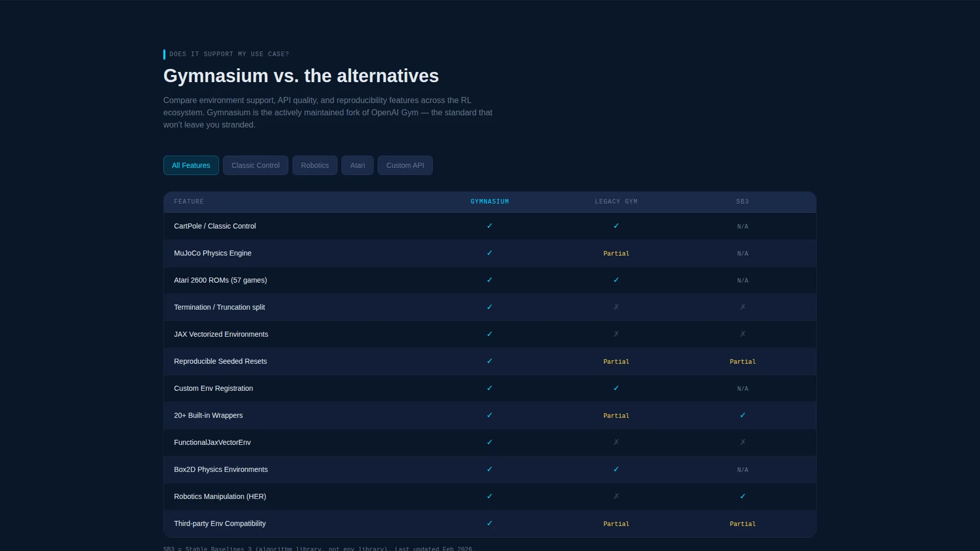The height and width of the screenshot is (551, 980).
Task: Click the Third-party Env Compatibility feature name
Action: click(220, 523)
